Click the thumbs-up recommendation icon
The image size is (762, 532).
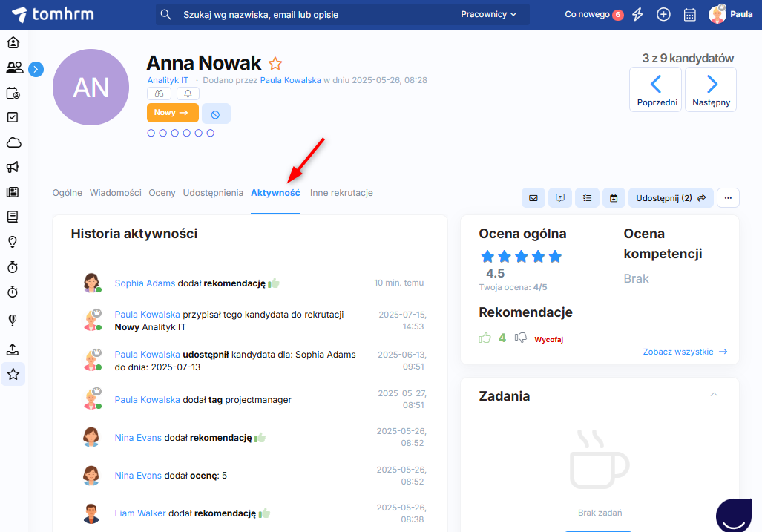tap(485, 338)
